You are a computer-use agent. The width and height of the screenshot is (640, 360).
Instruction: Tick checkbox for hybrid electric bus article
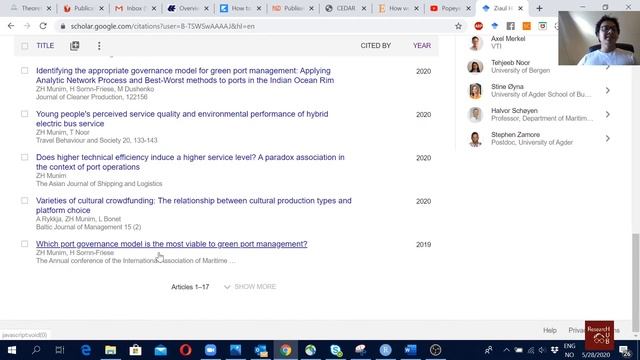click(x=24, y=114)
